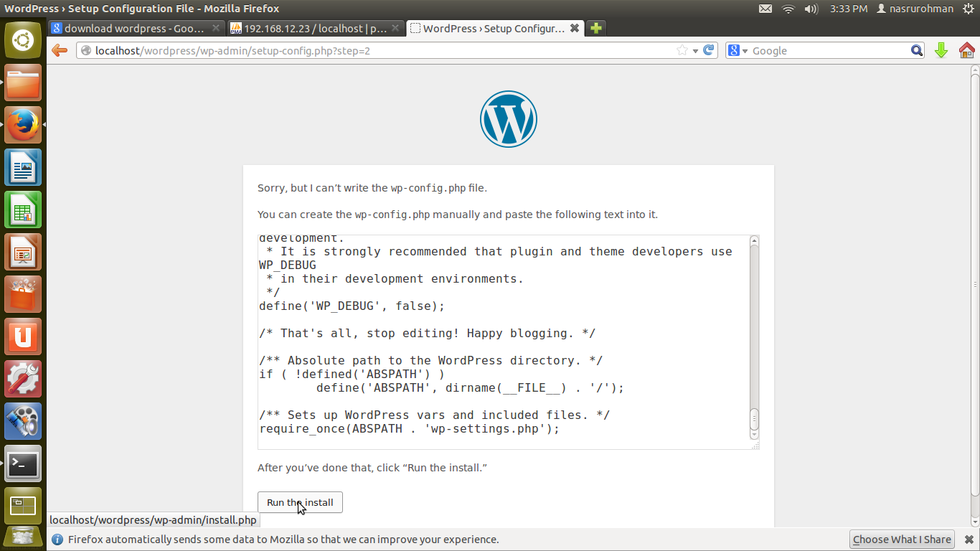This screenshot has height=551, width=980.
Task: Open Ubuntu Software Center icon
Action: pyautogui.click(x=23, y=294)
